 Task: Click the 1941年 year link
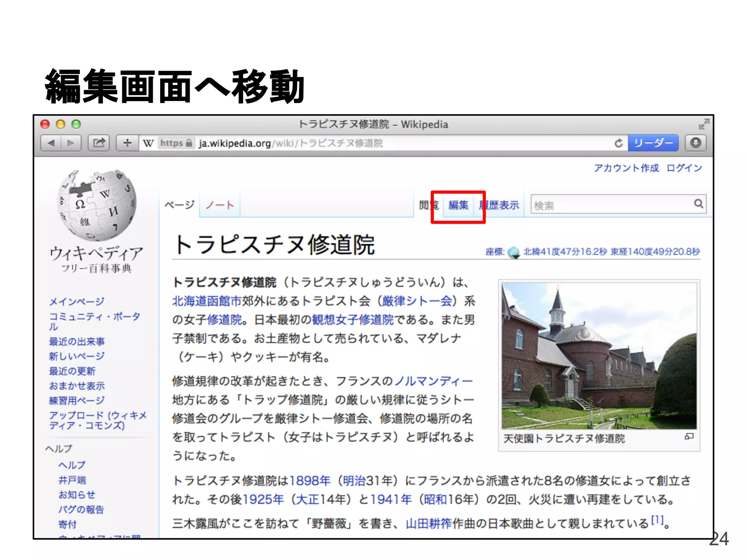(x=391, y=499)
